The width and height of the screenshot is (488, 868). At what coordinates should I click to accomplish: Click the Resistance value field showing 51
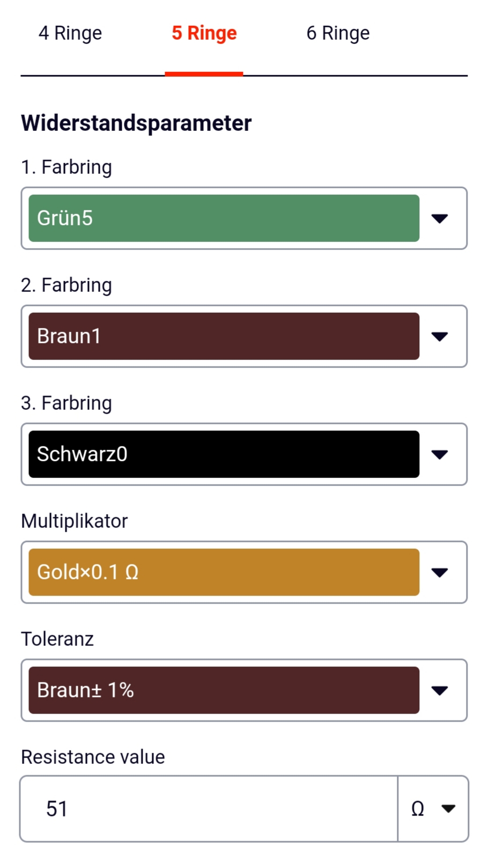tap(209, 808)
